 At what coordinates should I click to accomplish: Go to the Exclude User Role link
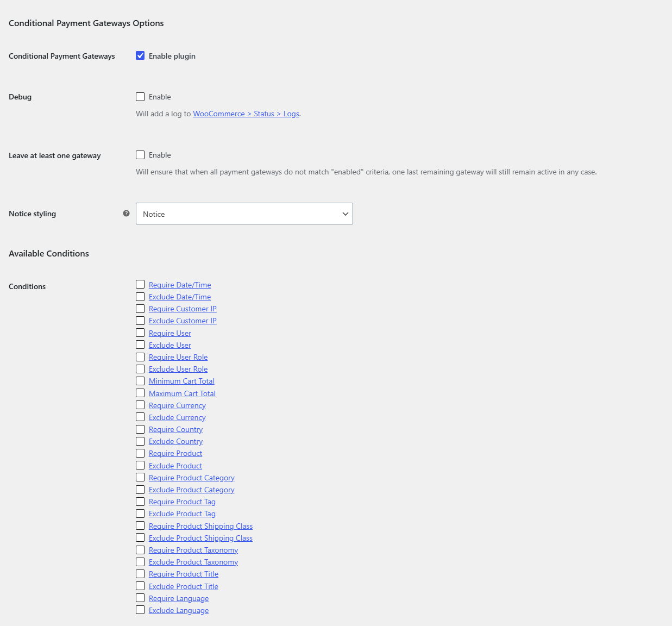pyautogui.click(x=178, y=369)
